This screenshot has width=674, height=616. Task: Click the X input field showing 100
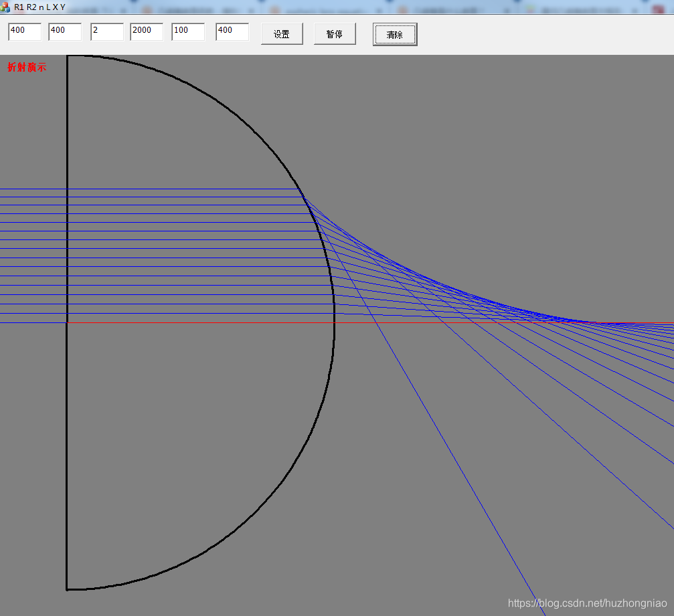188,32
